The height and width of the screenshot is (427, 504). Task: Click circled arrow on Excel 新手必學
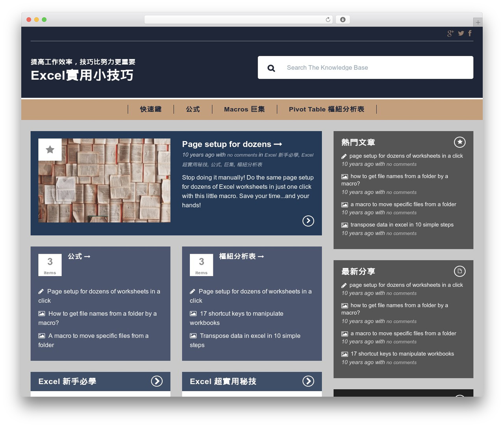click(x=157, y=381)
